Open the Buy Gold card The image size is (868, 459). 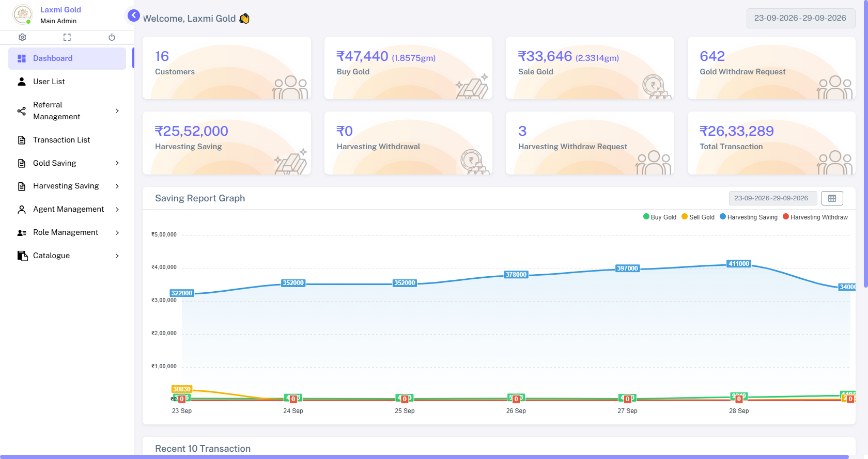pyautogui.click(x=408, y=68)
